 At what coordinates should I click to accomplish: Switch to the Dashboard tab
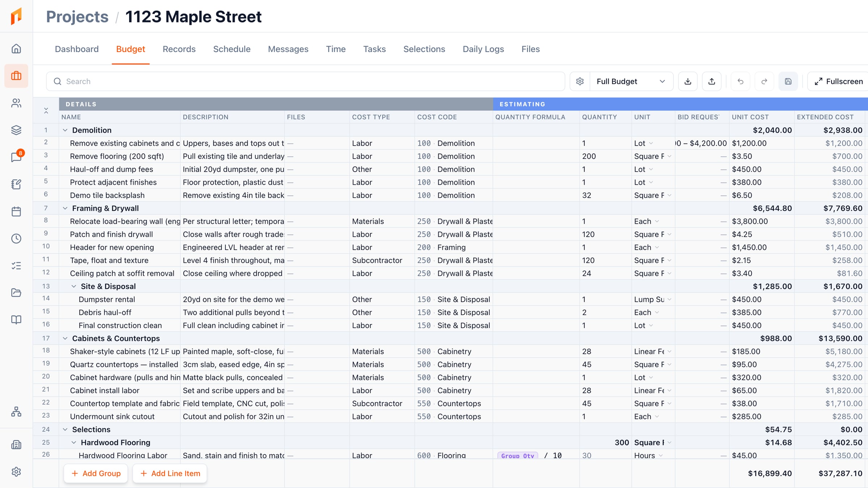(77, 49)
